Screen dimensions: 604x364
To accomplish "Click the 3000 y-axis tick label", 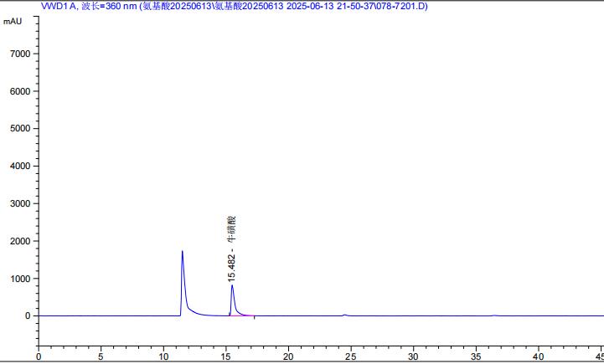I will tap(20, 203).
